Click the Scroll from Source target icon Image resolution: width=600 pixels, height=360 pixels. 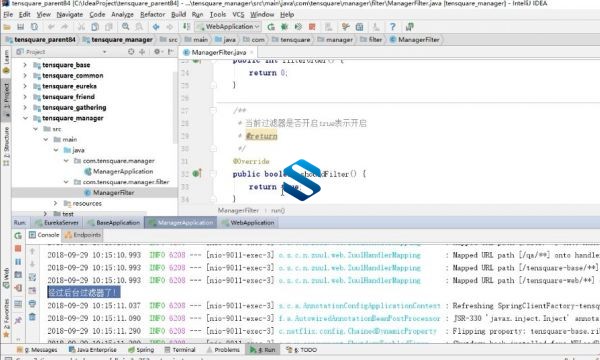coord(131,52)
